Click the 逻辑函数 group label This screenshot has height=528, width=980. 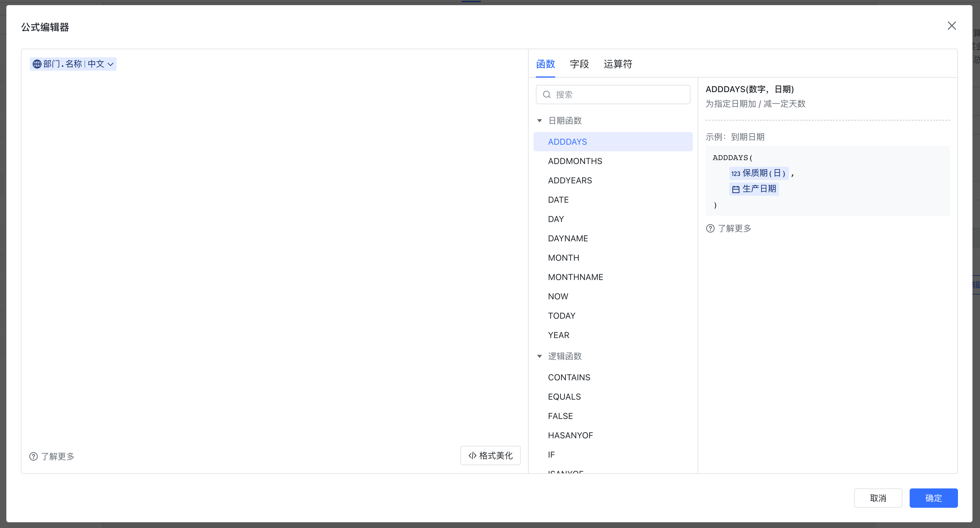coord(565,356)
